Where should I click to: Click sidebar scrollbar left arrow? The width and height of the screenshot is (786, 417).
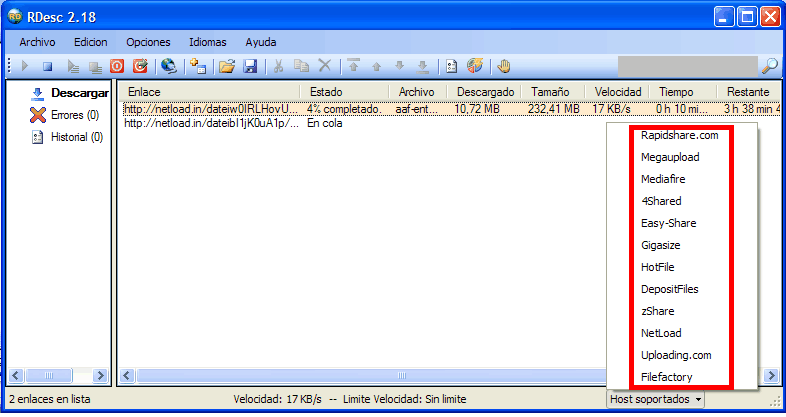pos(16,375)
